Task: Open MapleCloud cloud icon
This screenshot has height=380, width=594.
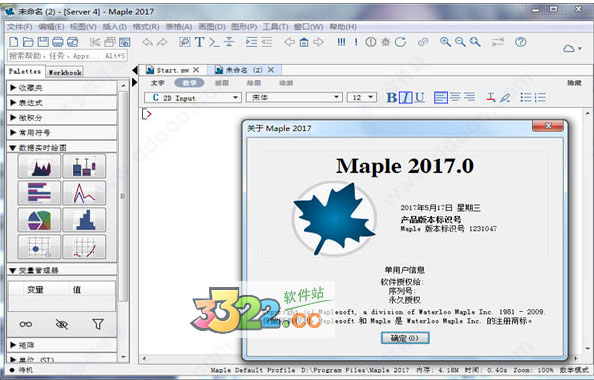Action: pos(569,48)
